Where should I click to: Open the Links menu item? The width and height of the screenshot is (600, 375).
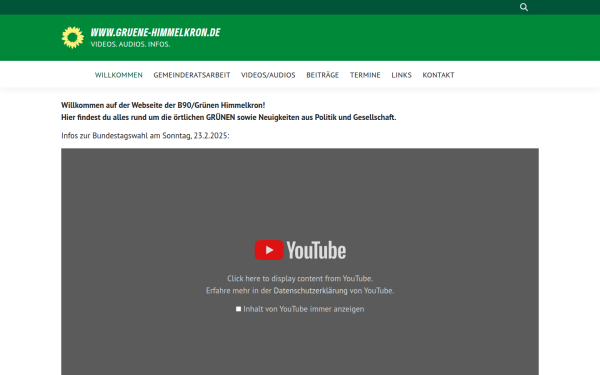[x=401, y=75]
